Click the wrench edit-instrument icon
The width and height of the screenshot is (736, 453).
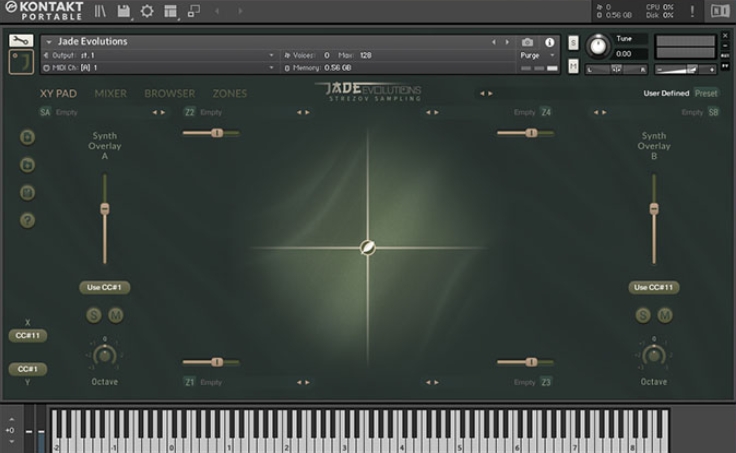[21, 41]
